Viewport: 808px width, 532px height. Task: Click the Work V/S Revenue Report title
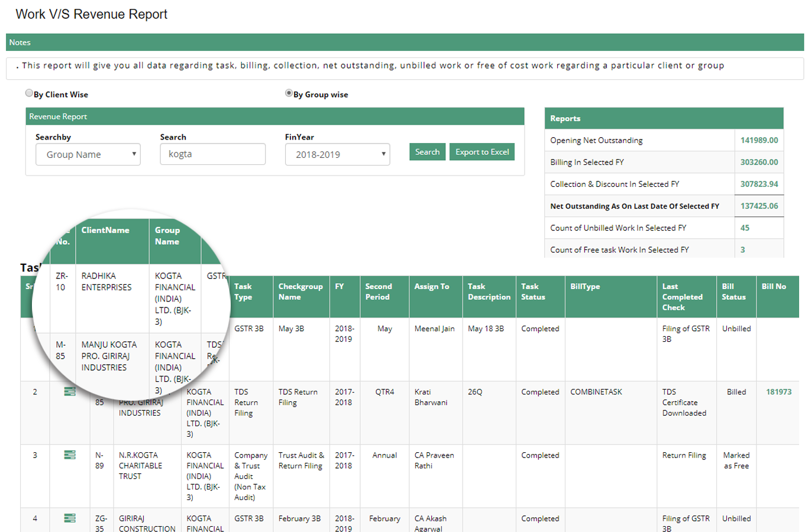click(92, 14)
